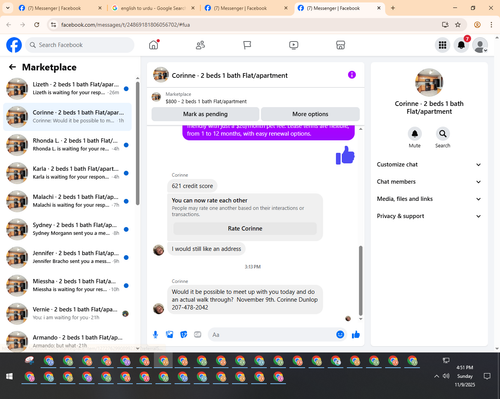The height and width of the screenshot is (399, 500).
Task: Search in conversation magnifier icon
Action: (443, 134)
